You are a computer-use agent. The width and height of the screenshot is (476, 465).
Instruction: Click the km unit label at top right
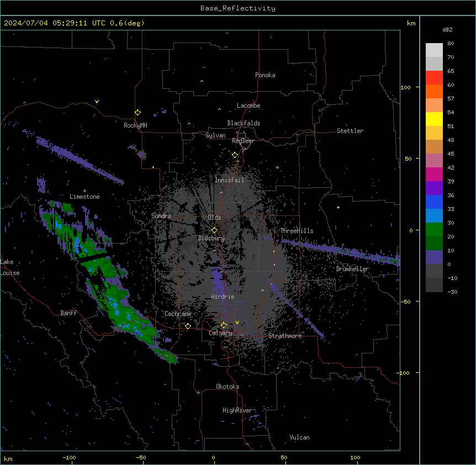click(x=411, y=23)
